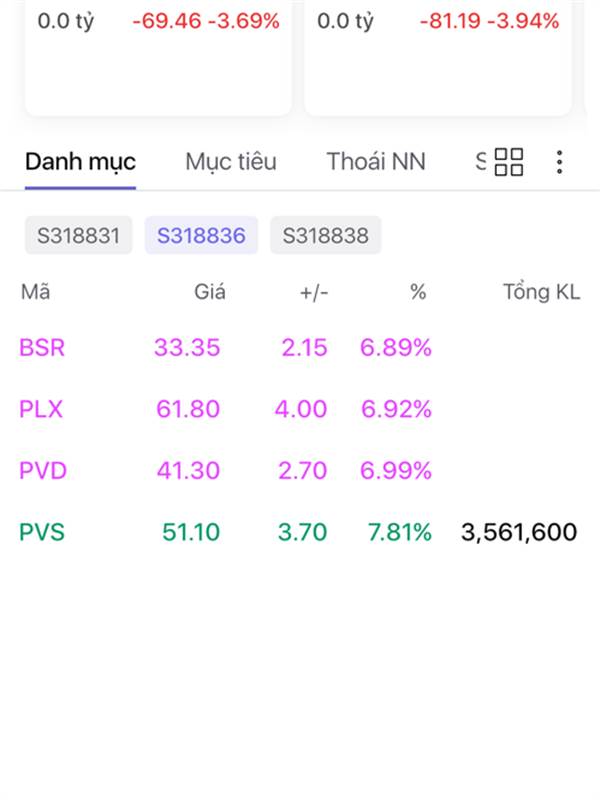The height and width of the screenshot is (800, 600).
Task: Switch to watchlist chip S318838
Action: [x=325, y=236]
